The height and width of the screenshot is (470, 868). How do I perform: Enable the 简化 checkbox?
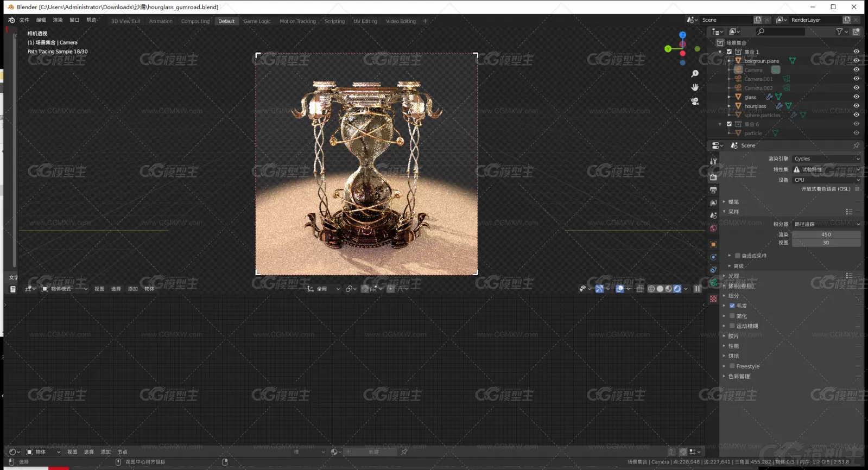click(732, 316)
